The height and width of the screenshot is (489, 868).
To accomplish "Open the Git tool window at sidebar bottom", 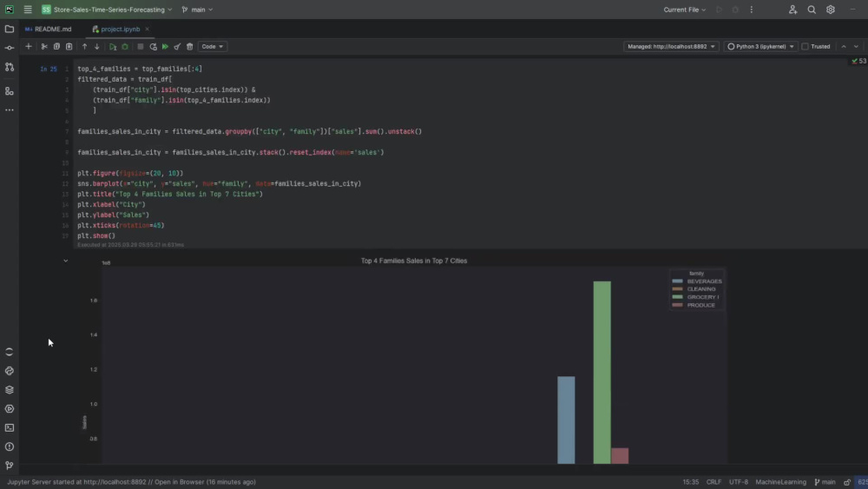I will (x=10, y=466).
